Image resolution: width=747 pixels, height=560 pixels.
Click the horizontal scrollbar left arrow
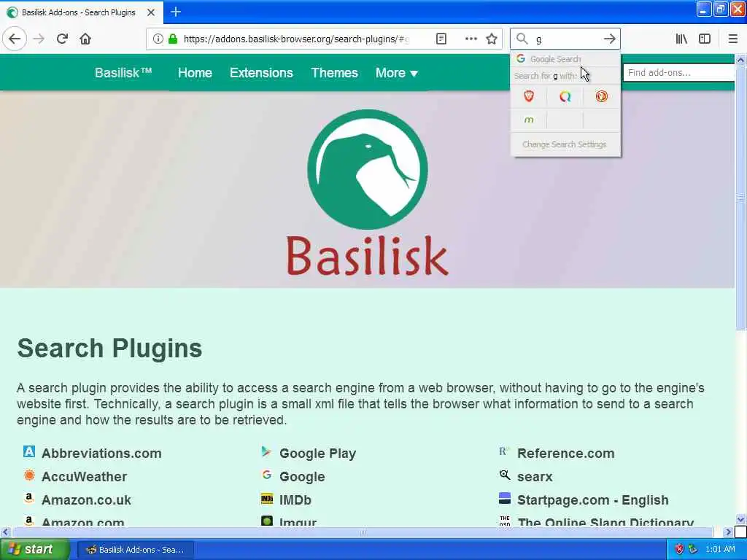(5, 532)
